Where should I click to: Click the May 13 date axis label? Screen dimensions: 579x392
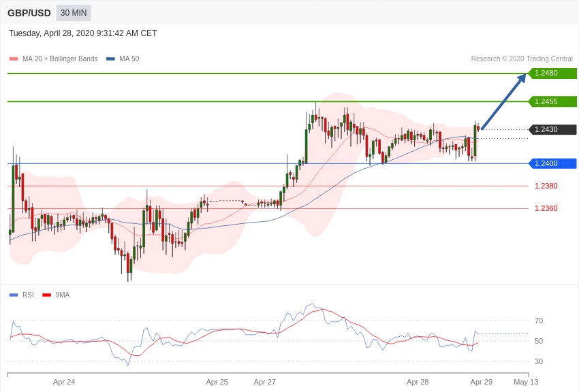coord(526,382)
